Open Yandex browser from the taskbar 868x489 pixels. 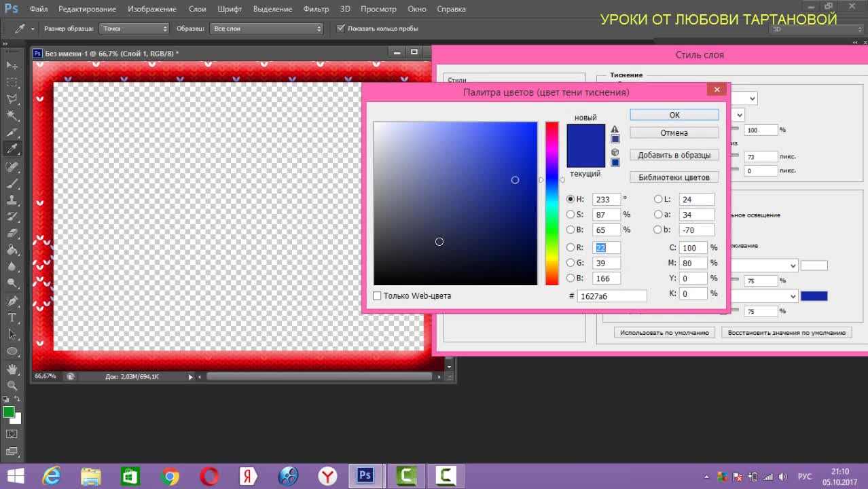coord(328,475)
